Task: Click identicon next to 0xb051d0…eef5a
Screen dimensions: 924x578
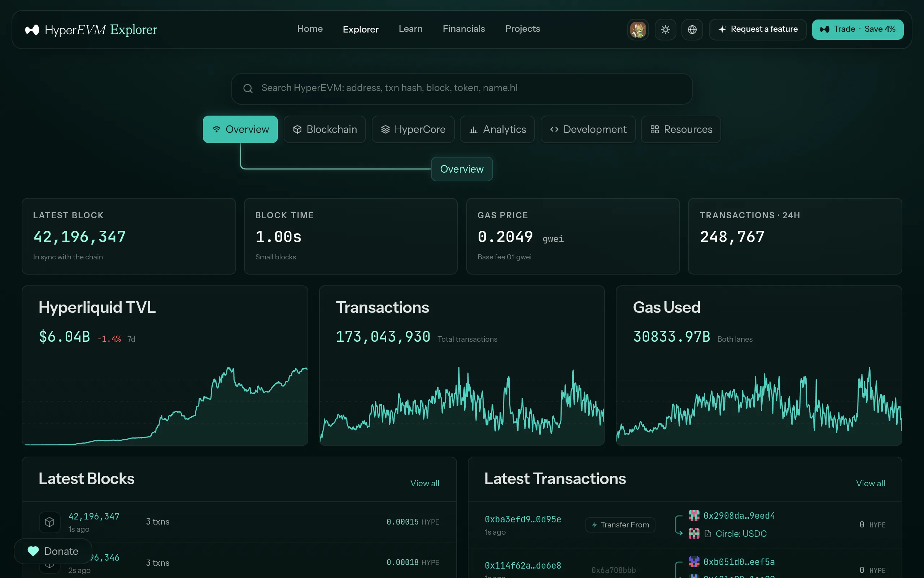Action: [x=694, y=561]
